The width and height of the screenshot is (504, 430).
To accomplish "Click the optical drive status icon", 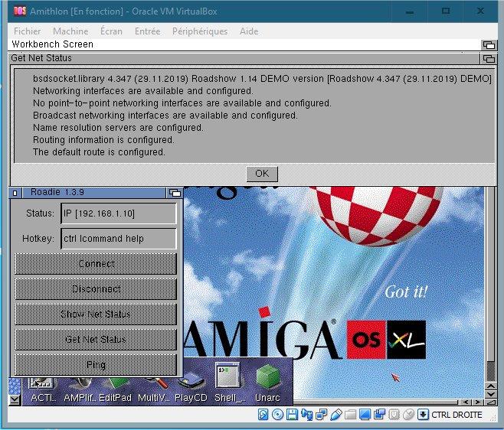I will coord(277,415).
